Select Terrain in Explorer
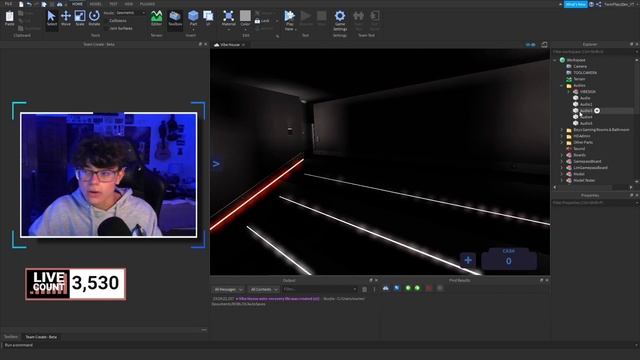640x360 pixels. (x=579, y=79)
